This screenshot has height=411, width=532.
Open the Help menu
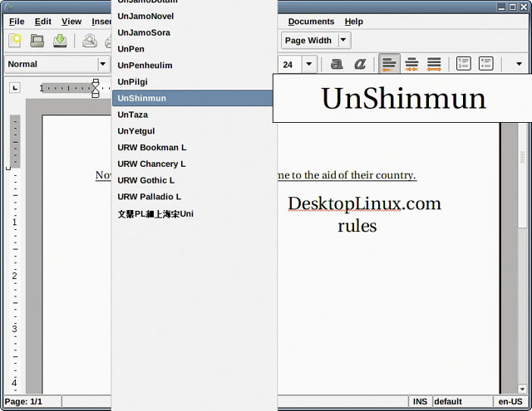(354, 22)
